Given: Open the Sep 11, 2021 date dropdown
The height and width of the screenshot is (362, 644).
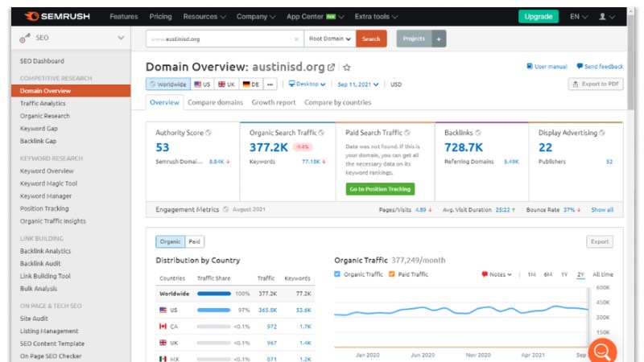Looking at the screenshot, I should click(357, 84).
